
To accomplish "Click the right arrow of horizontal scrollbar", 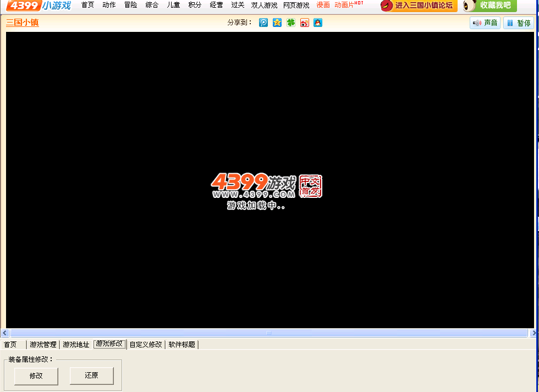I will tap(534, 333).
